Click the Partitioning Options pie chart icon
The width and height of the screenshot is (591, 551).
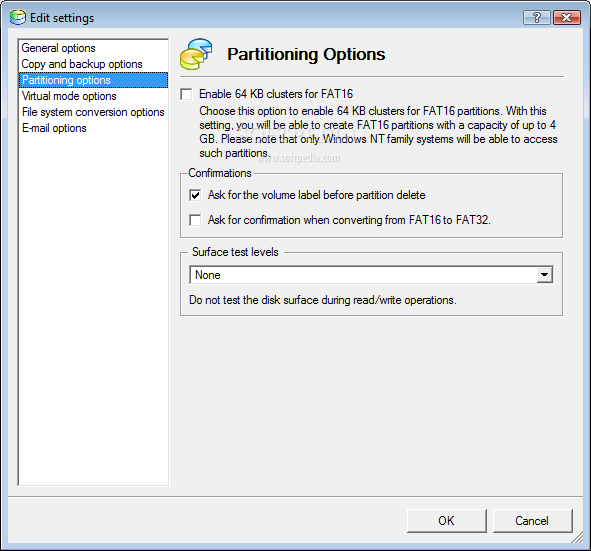tap(196, 54)
